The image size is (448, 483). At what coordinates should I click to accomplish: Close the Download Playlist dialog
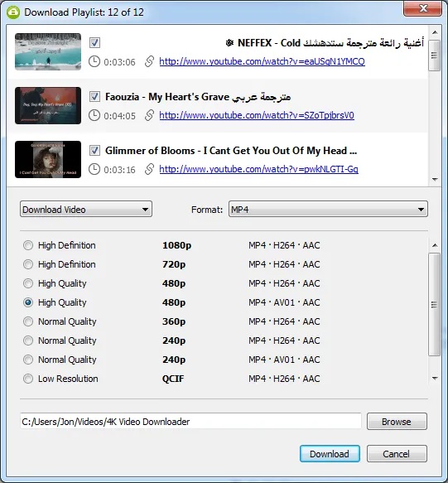pyautogui.click(x=422, y=8)
